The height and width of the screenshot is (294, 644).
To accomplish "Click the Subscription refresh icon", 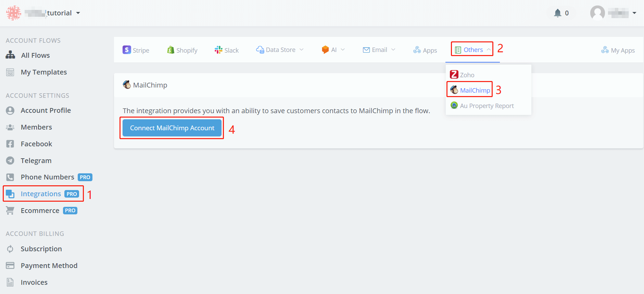I will point(10,249).
